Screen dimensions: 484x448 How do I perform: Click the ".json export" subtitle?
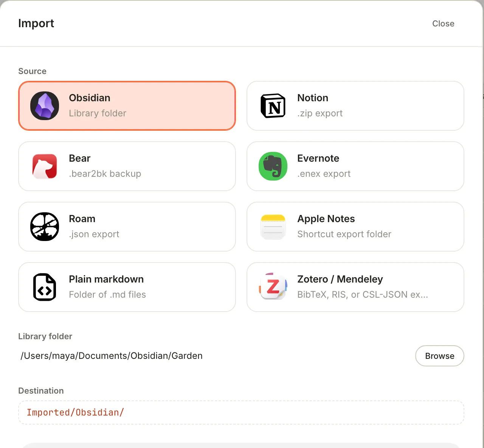pyautogui.click(x=94, y=234)
